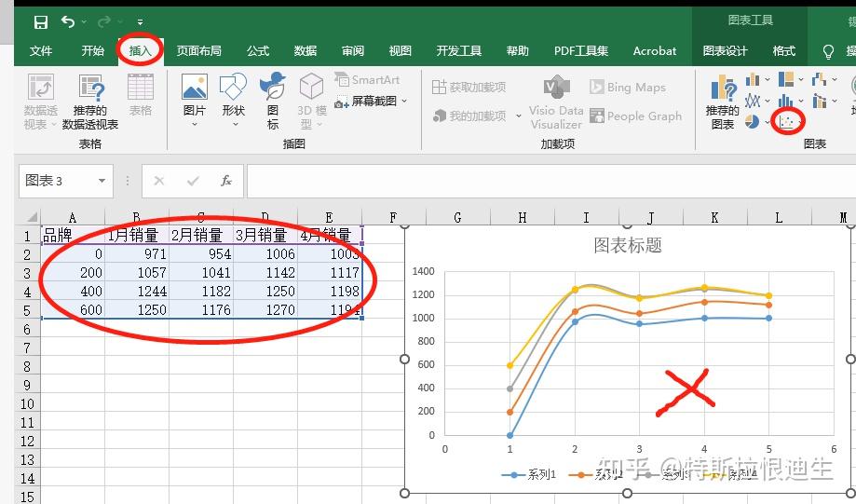Click the Undo arrow icon
The height and width of the screenshot is (504, 856).
coord(67,21)
